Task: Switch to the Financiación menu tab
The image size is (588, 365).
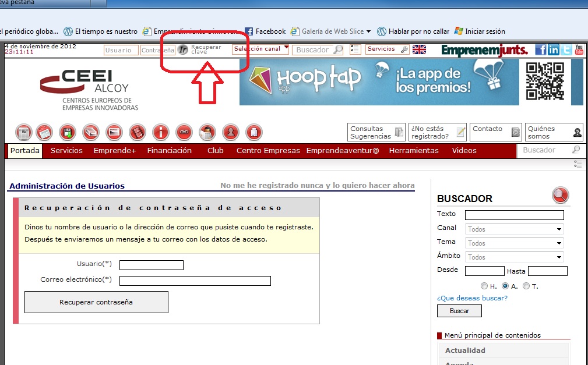Action: pos(170,150)
